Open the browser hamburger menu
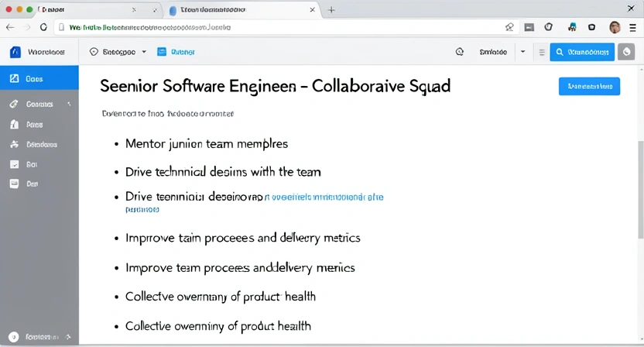Image resolution: width=644 pixels, height=347 pixels. 633,28
